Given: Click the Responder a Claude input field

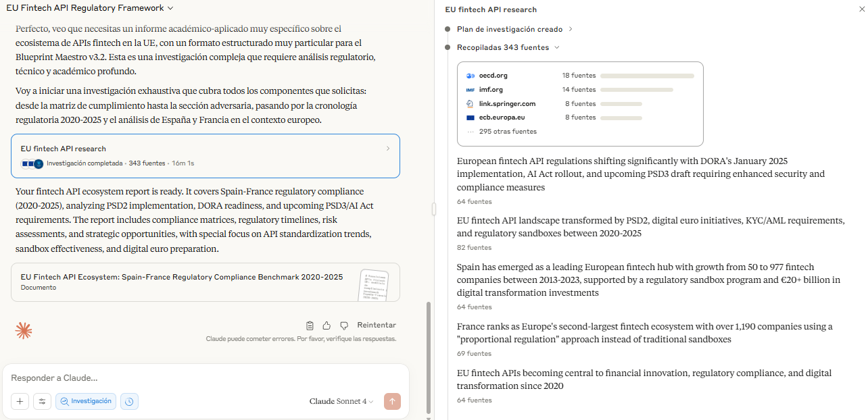Looking at the screenshot, I should click(203, 378).
